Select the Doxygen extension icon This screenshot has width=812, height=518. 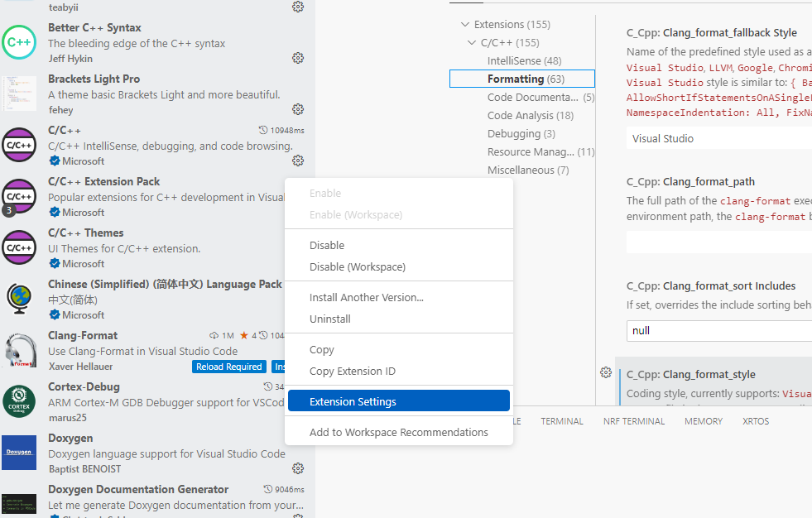(19, 453)
